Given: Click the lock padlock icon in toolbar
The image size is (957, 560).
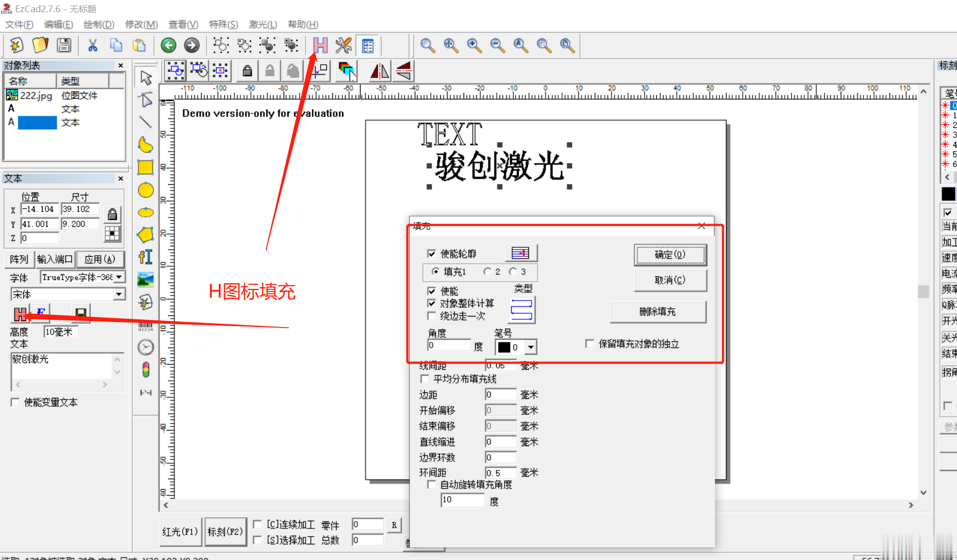Looking at the screenshot, I should point(248,71).
